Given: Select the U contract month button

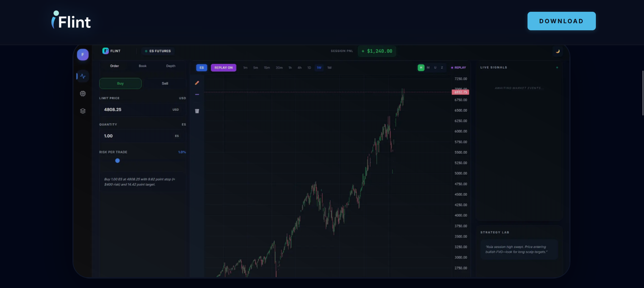Looking at the screenshot, I should [435, 68].
